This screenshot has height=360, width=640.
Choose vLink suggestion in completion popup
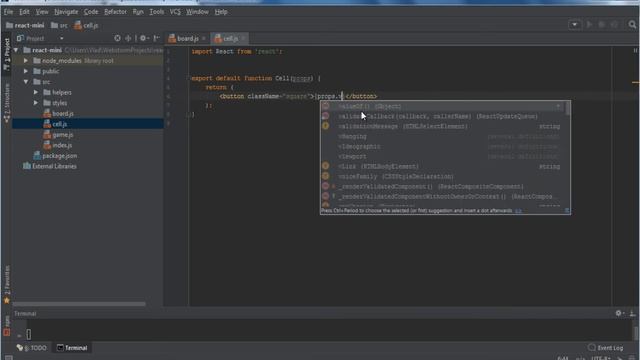pos(442,167)
